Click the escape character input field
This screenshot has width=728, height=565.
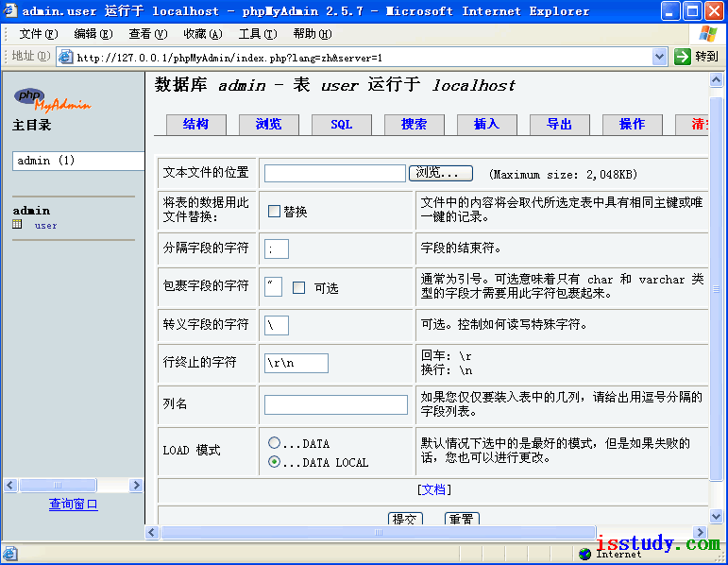point(277,325)
